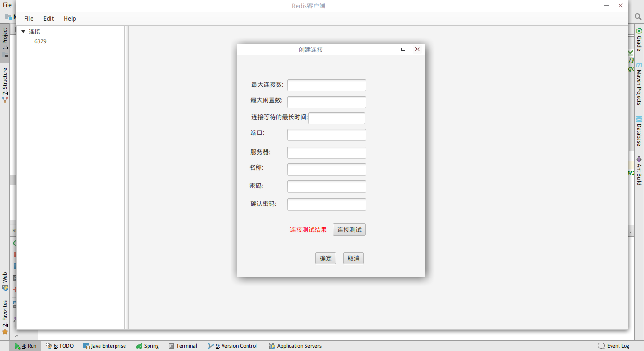Focus the 最大闲置数 input field
This screenshot has height=351, width=644.
tap(327, 102)
